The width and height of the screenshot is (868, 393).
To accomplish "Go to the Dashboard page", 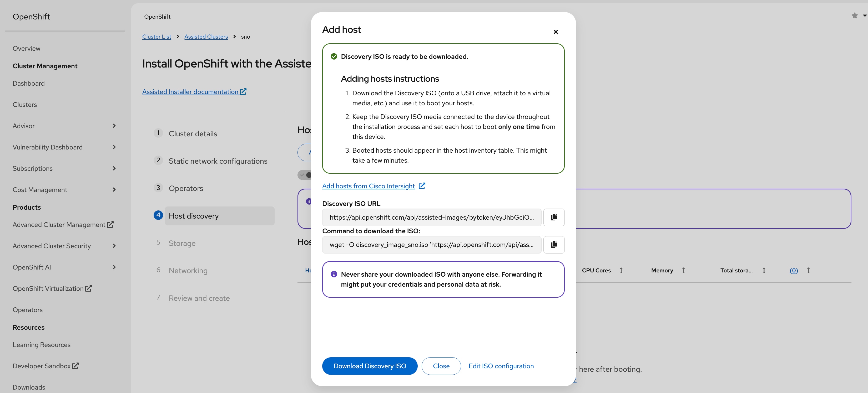I will pyautogui.click(x=28, y=83).
